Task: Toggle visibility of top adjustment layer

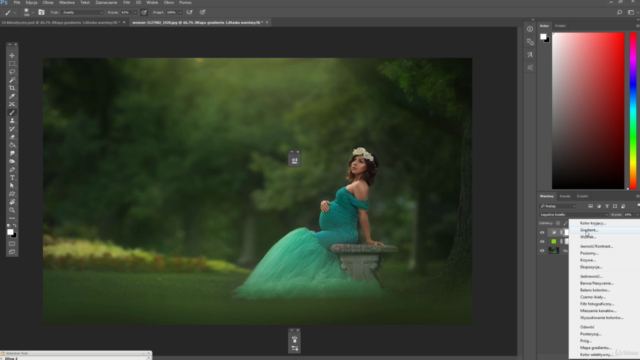Action: point(542,232)
